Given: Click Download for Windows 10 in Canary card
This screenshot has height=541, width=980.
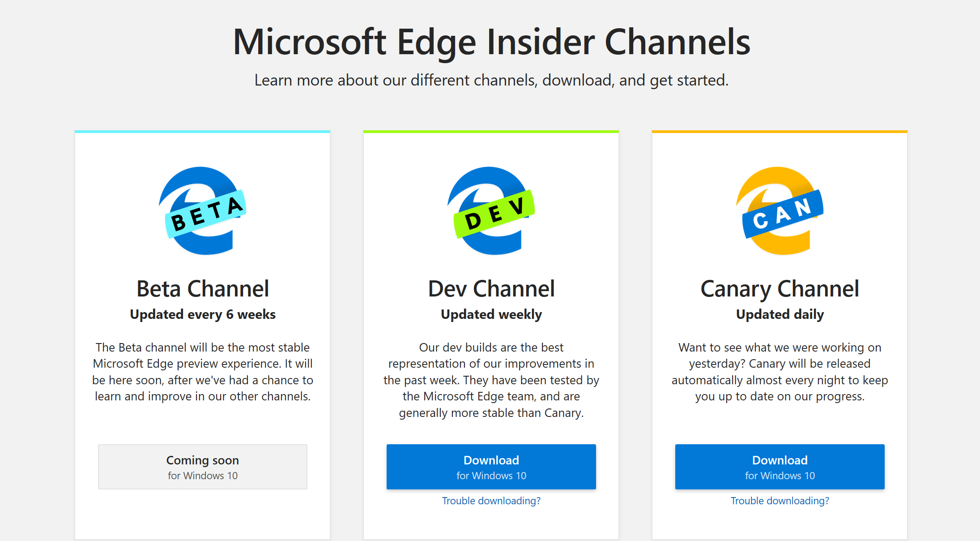Looking at the screenshot, I should coord(780,467).
